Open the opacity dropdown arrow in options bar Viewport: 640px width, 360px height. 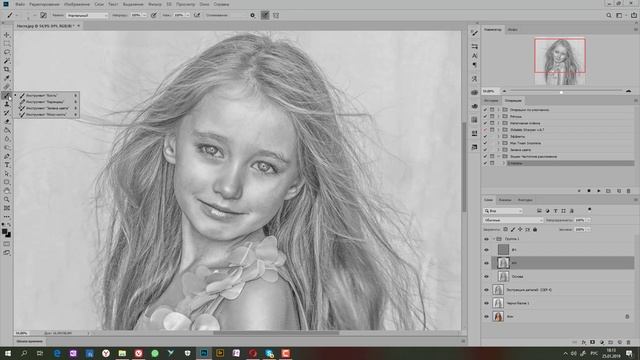click(x=144, y=15)
